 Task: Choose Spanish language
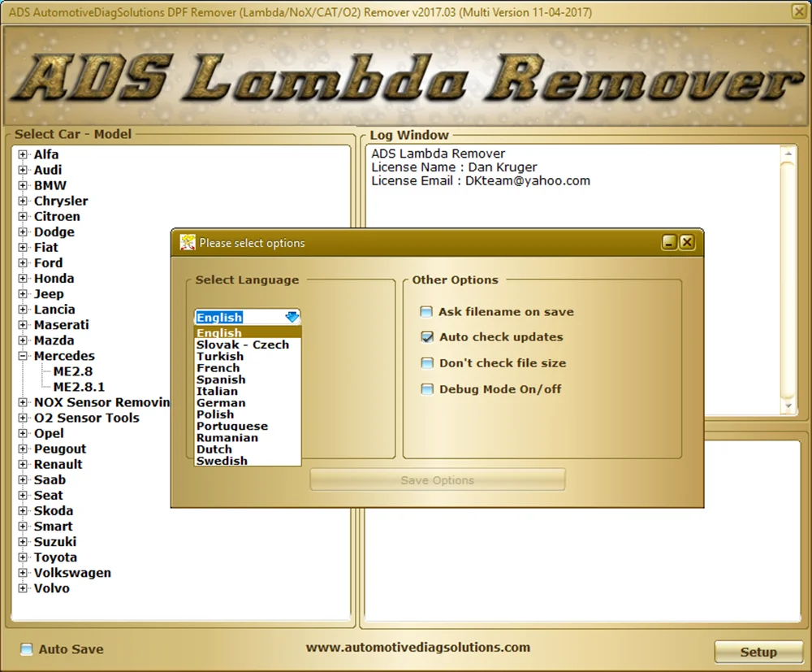click(248, 379)
